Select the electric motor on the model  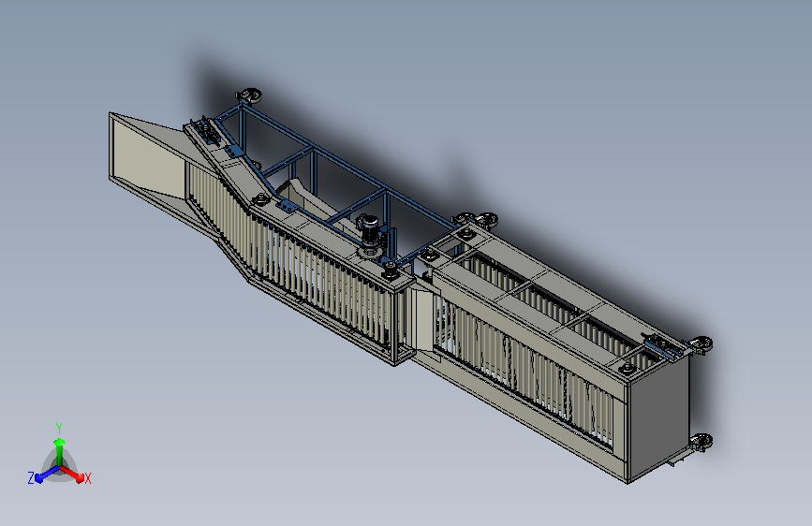pyautogui.click(x=368, y=231)
